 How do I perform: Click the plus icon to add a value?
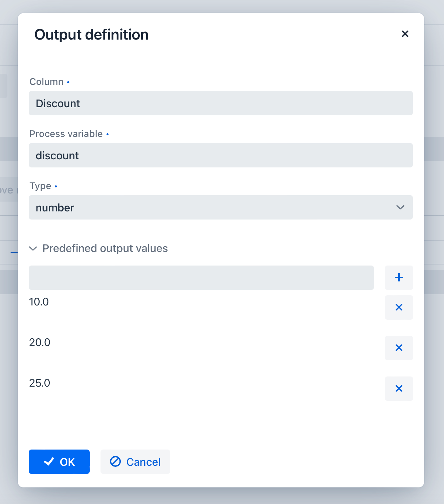point(399,277)
